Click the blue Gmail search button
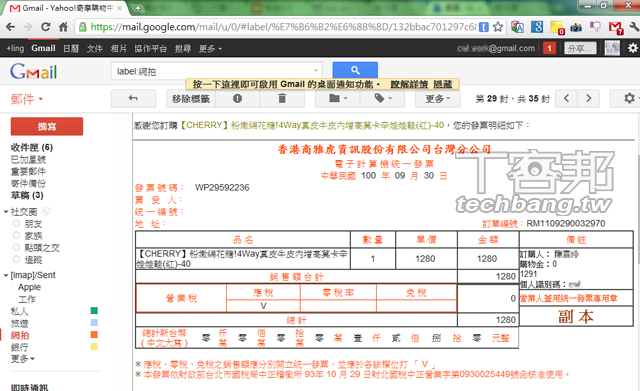The width and height of the screenshot is (640, 391). [x=355, y=70]
